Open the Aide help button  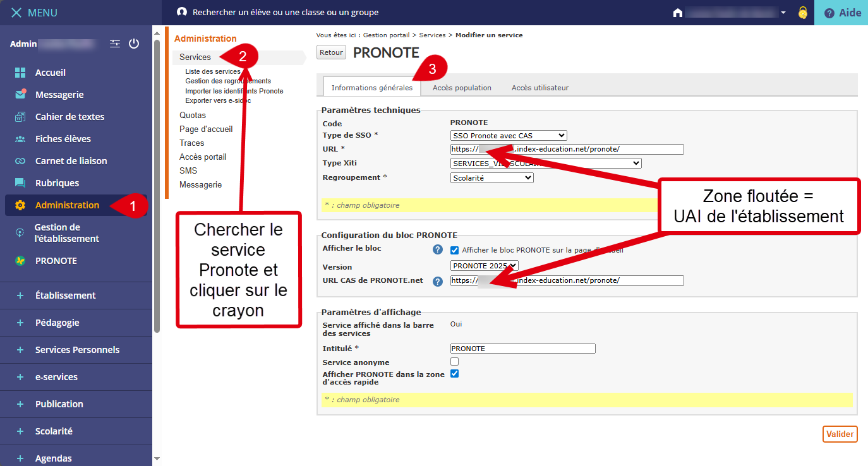coord(841,13)
